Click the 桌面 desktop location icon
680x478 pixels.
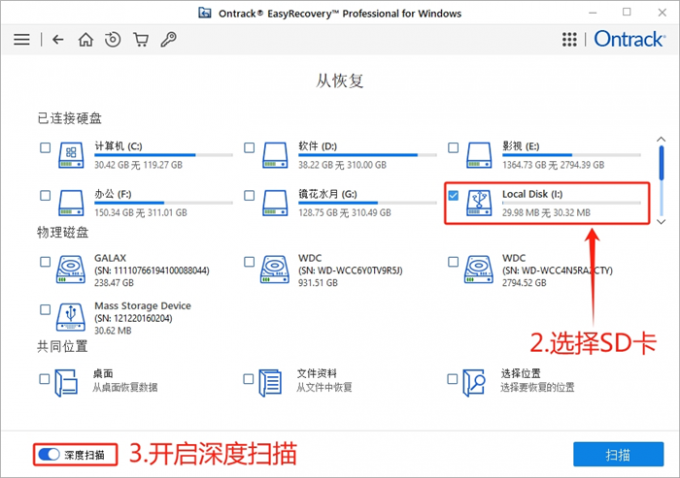(x=66, y=382)
